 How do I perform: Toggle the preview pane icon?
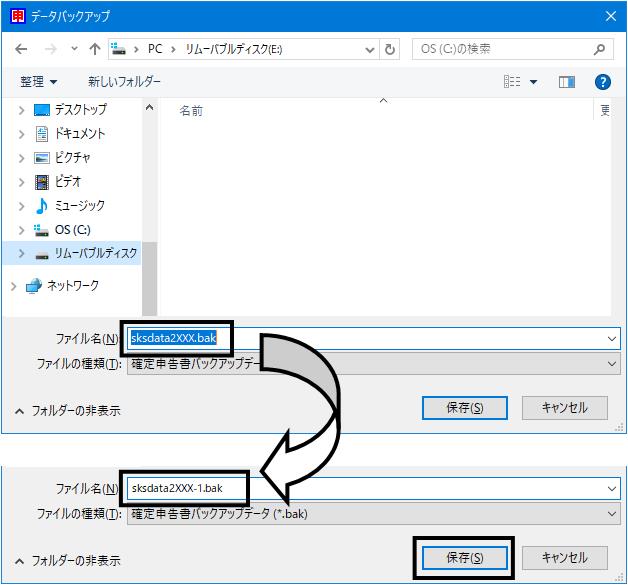(567, 82)
